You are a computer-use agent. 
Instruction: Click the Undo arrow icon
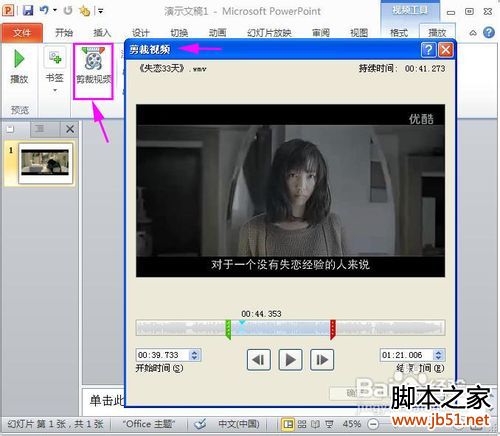pyautogui.click(x=44, y=10)
